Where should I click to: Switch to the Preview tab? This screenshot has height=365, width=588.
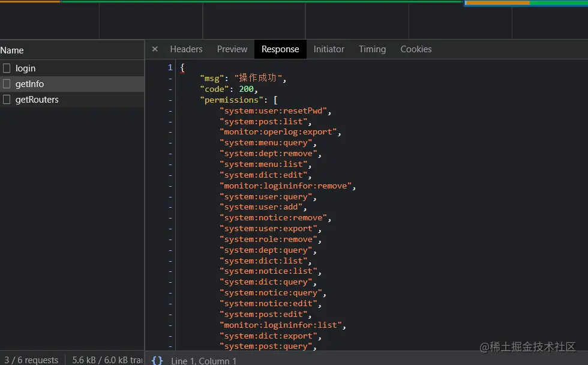232,49
